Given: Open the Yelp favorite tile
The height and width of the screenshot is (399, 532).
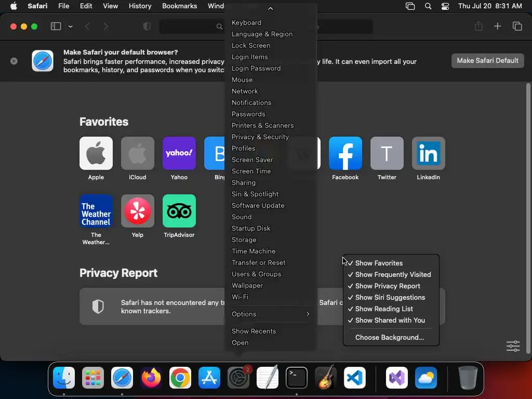Looking at the screenshot, I should tap(137, 211).
